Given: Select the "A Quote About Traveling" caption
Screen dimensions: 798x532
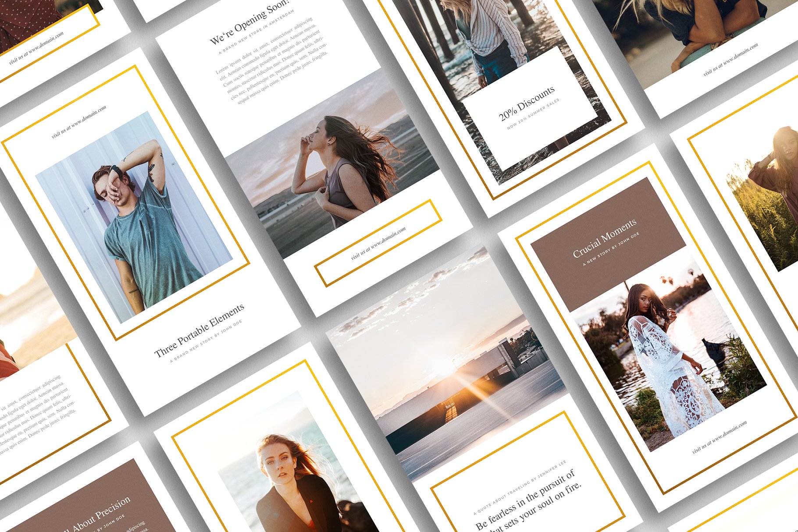Looking at the screenshot, I should pyautogui.click(x=520, y=487).
